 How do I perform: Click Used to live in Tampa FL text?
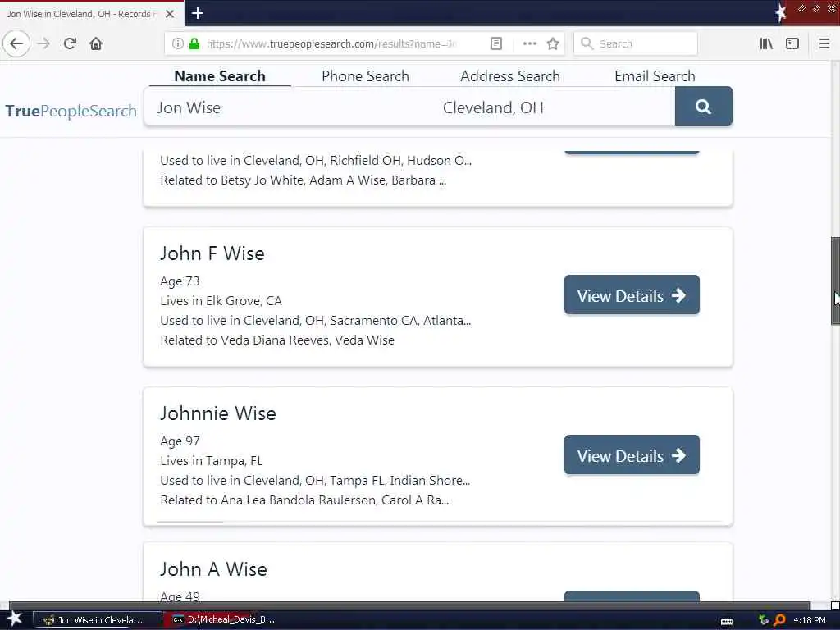[315, 481]
